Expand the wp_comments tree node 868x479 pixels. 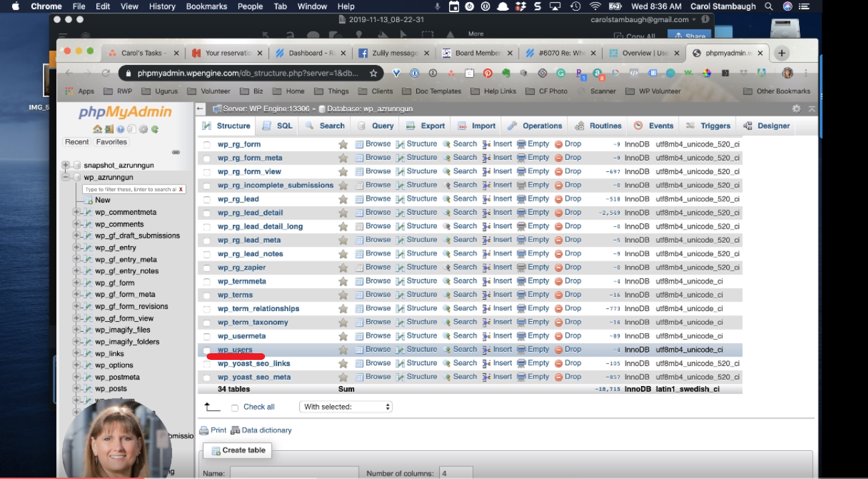pos(76,224)
